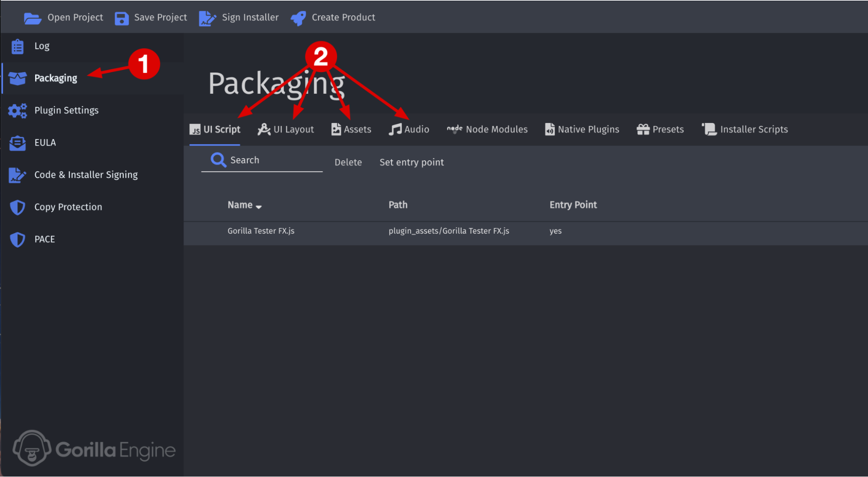Click the Code & Installer Signing icon
This screenshot has width=868, height=477.
pyautogui.click(x=17, y=175)
